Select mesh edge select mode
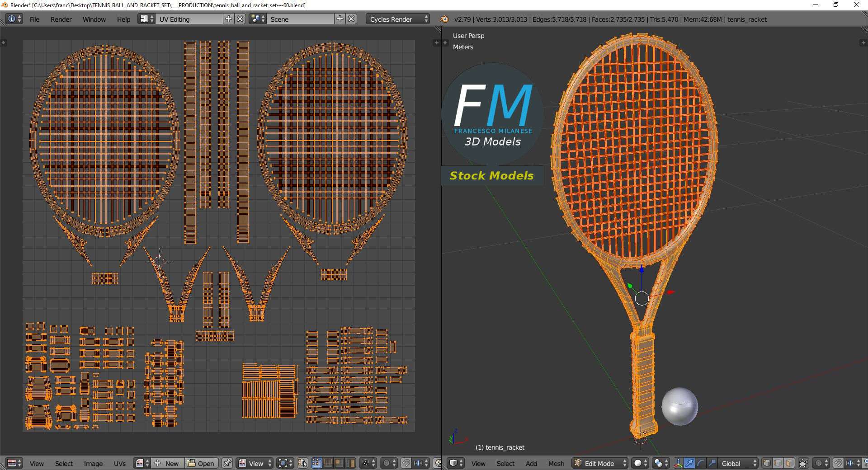This screenshot has width=868, height=470. click(x=778, y=463)
